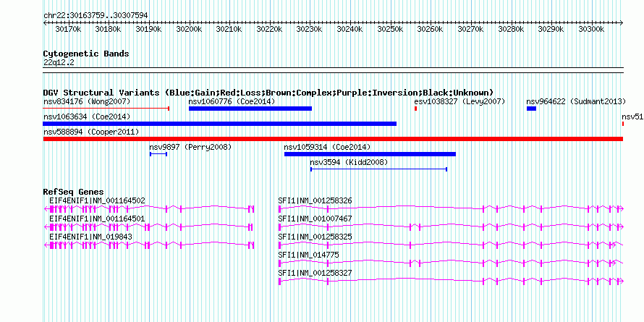Click the 30250k ruler tick label
This screenshot has height=322, width=644.
pos(391,29)
